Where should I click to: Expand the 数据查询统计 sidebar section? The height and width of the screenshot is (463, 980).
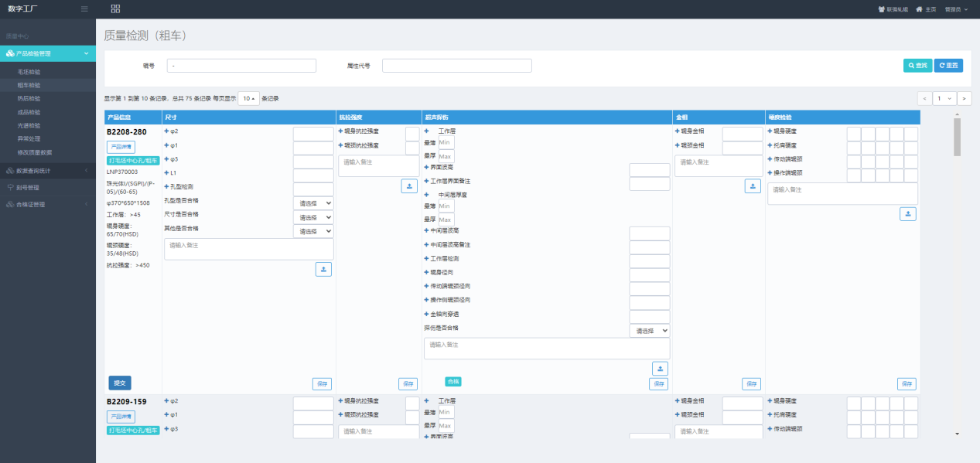tap(47, 170)
